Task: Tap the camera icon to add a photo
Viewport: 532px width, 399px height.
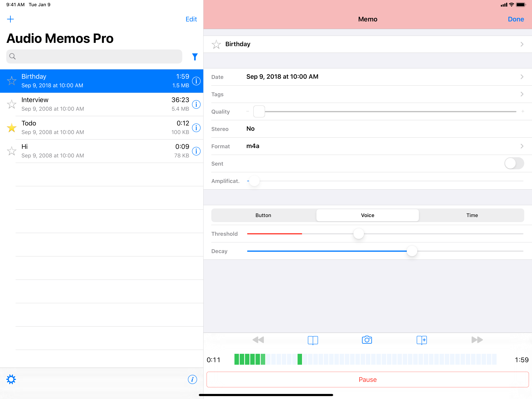Action: click(x=367, y=340)
